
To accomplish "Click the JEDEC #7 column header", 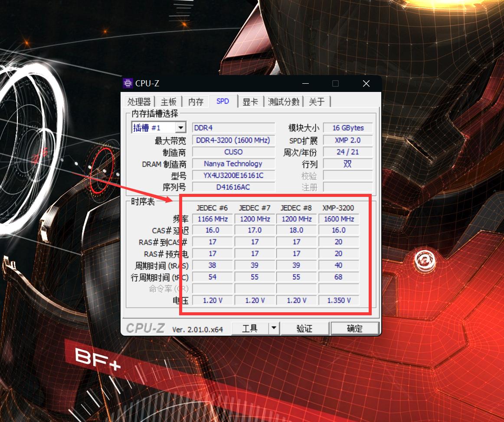I will pos(255,208).
